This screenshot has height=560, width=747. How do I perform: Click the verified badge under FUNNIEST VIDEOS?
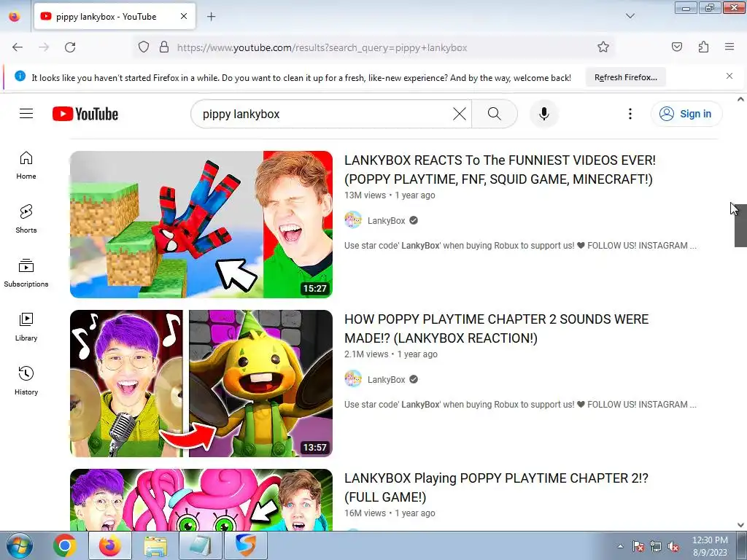click(414, 220)
